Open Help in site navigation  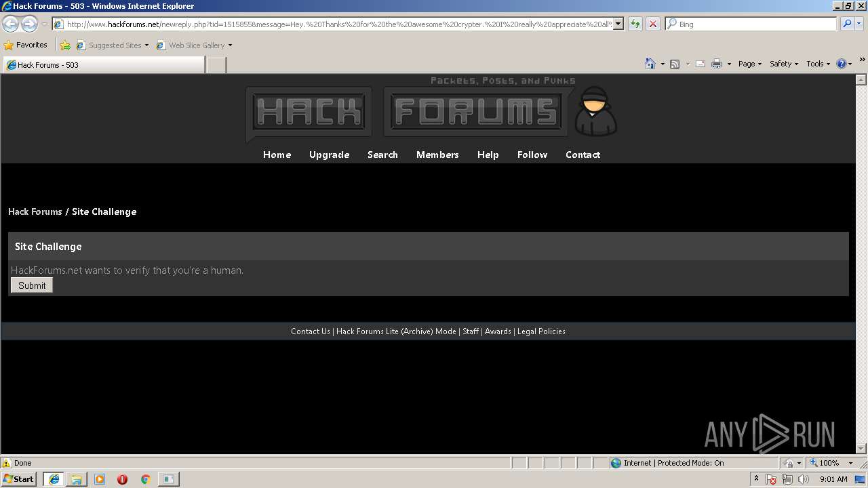pyautogui.click(x=488, y=155)
